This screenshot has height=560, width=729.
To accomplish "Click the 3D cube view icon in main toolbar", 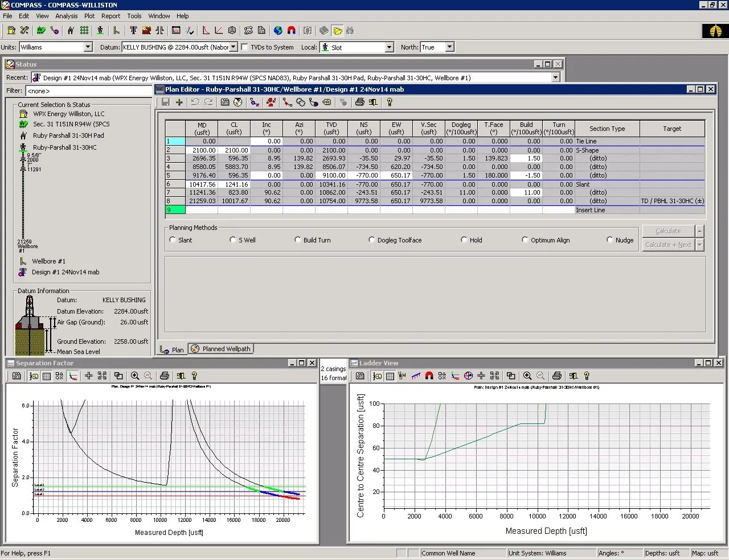I will point(232,31).
